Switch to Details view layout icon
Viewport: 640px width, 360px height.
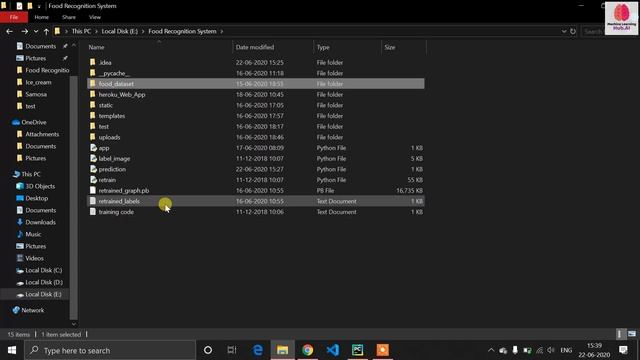620,334
